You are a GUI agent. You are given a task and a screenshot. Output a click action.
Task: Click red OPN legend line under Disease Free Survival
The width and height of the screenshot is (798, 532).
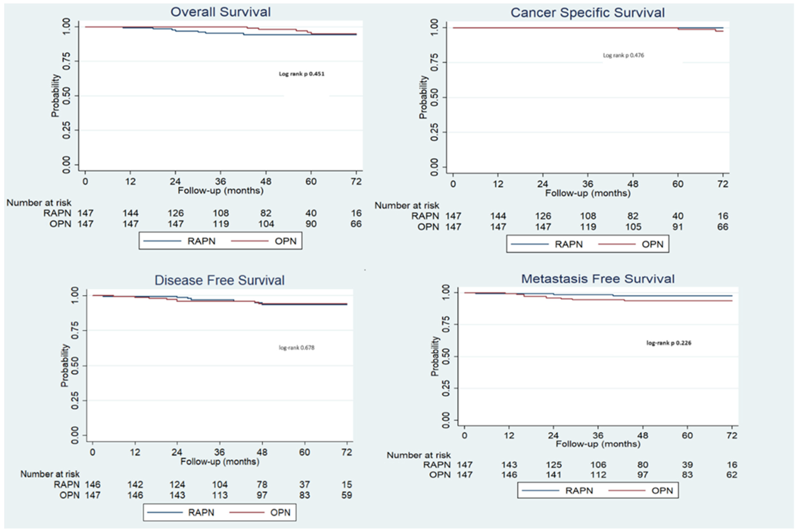[x=247, y=512]
